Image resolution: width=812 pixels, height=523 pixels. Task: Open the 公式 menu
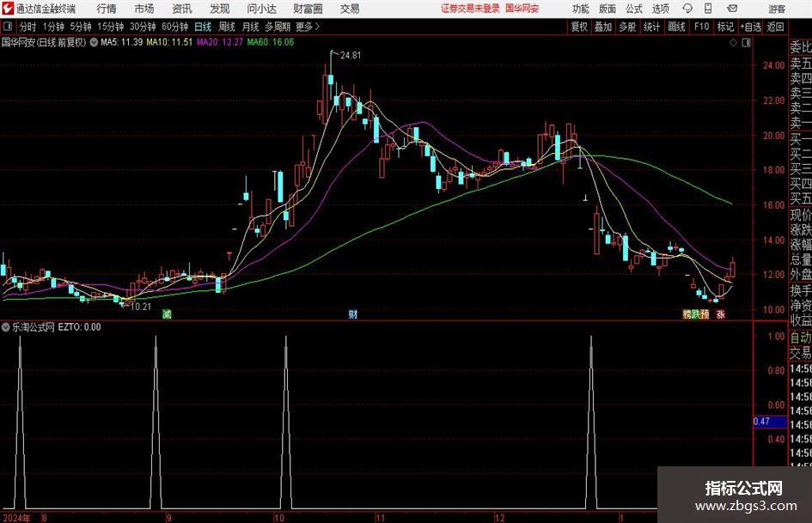coord(633,9)
